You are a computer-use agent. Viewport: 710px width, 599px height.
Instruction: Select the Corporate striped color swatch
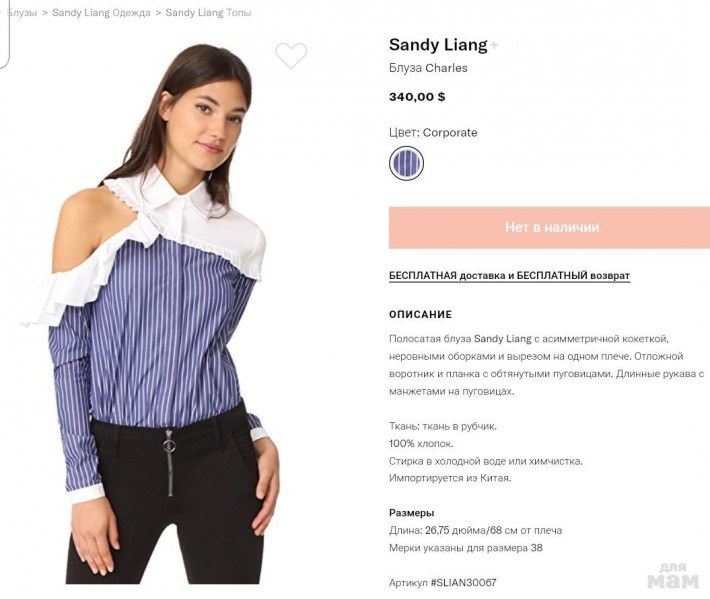click(406, 163)
